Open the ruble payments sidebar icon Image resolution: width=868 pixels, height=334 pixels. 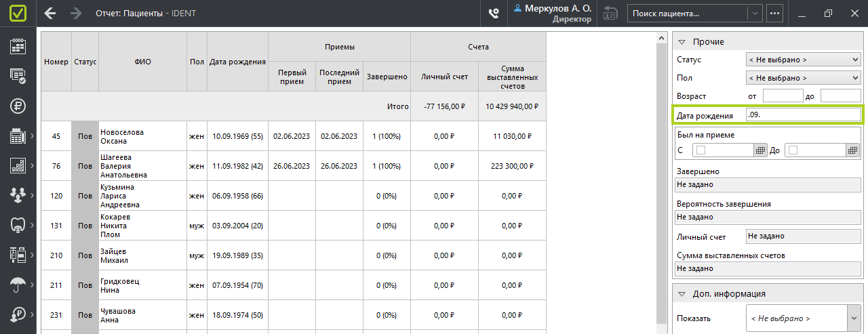(18, 106)
